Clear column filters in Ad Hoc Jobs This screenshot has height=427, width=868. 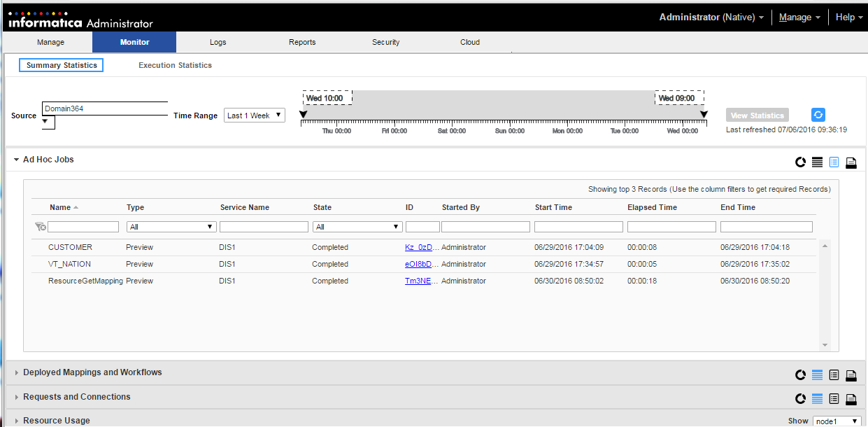click(41, 227)
